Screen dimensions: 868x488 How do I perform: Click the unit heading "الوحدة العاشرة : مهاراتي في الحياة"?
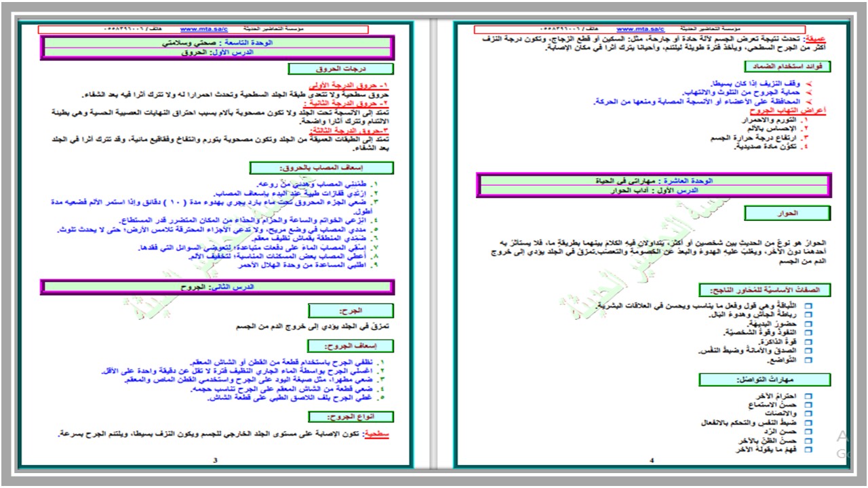tap(654, 181)
